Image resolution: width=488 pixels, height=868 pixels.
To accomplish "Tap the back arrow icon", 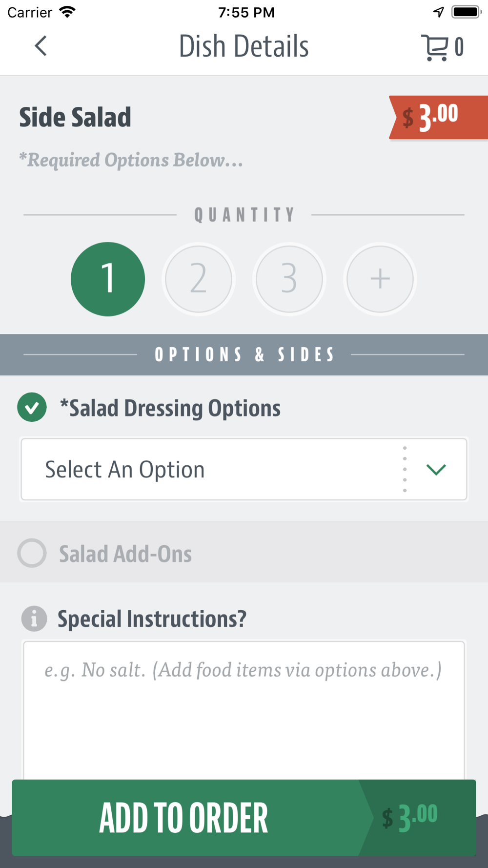I will tap(41, 46).
